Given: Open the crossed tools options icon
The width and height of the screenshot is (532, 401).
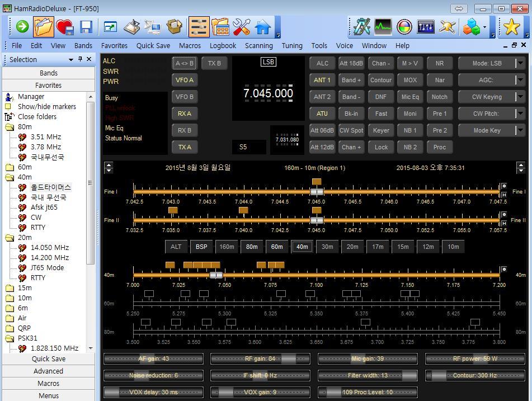Looking at the screenshot, I should coord(242,26).
